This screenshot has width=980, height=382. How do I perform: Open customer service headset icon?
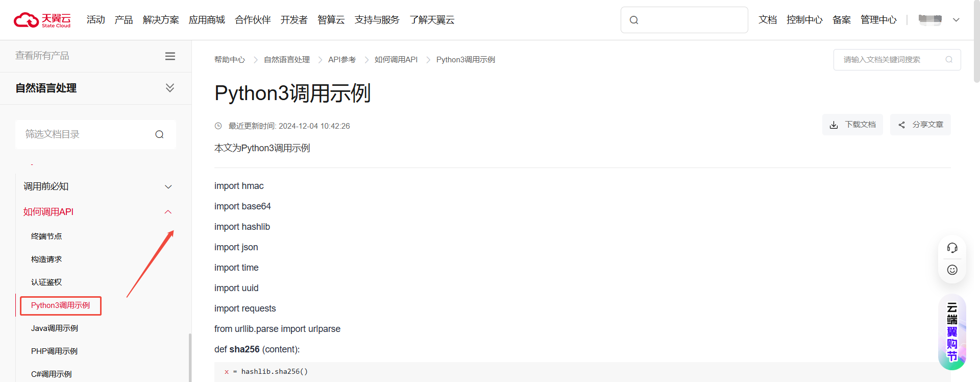952,248
